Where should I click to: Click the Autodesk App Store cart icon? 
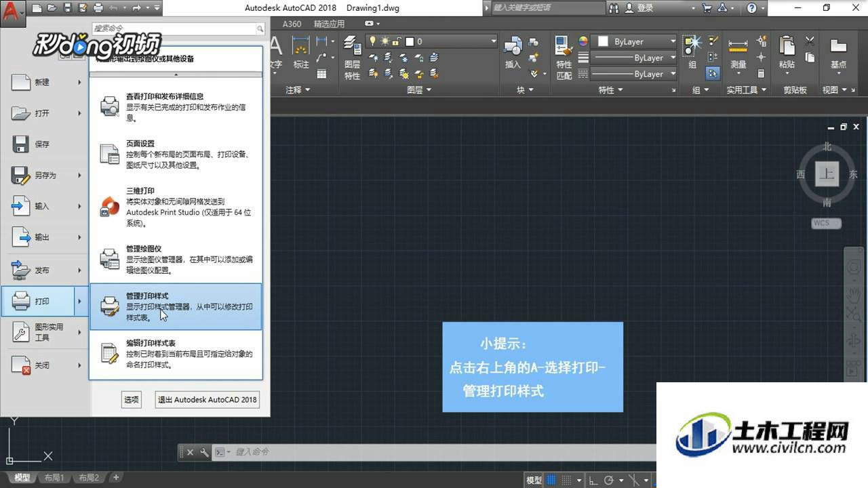pos(707,8)
